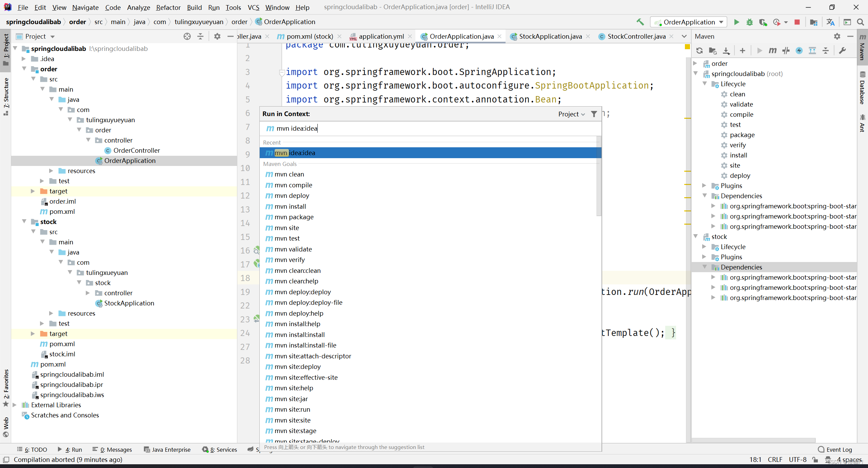Toggle Maven Offline Mode
This screenshot has height=468, width=868.
pyautogui.click(x=786, y=51)
